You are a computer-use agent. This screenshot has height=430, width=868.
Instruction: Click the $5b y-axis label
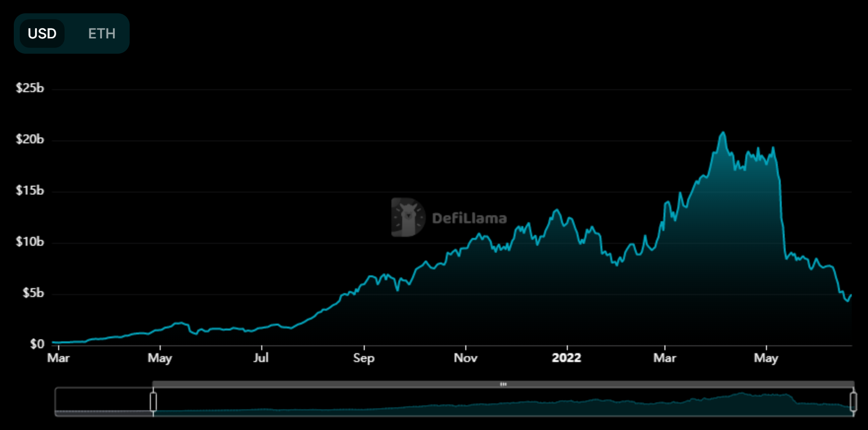[x=33, y=293]
